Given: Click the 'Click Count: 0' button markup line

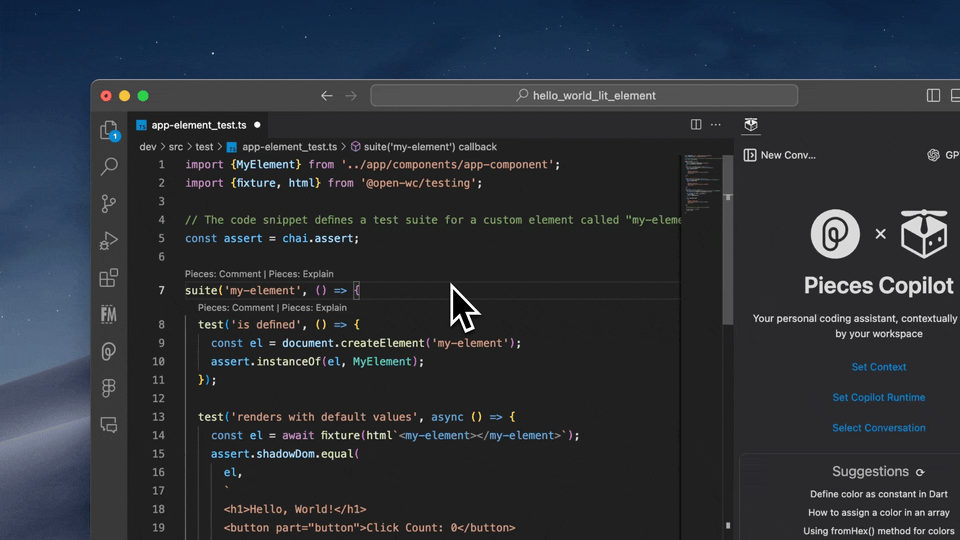Looking at the screenshot, I should [x=369, y=528].
